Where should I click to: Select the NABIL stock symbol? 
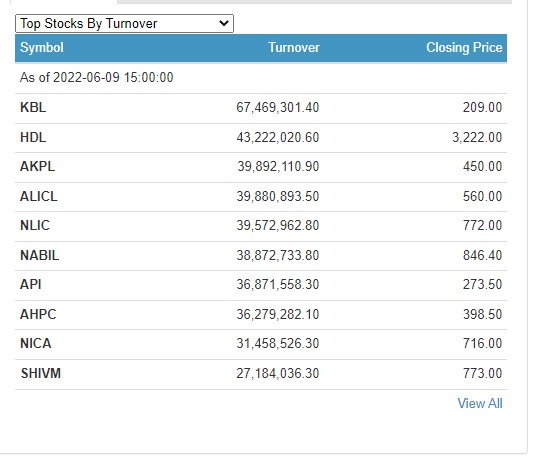[39, 256]
